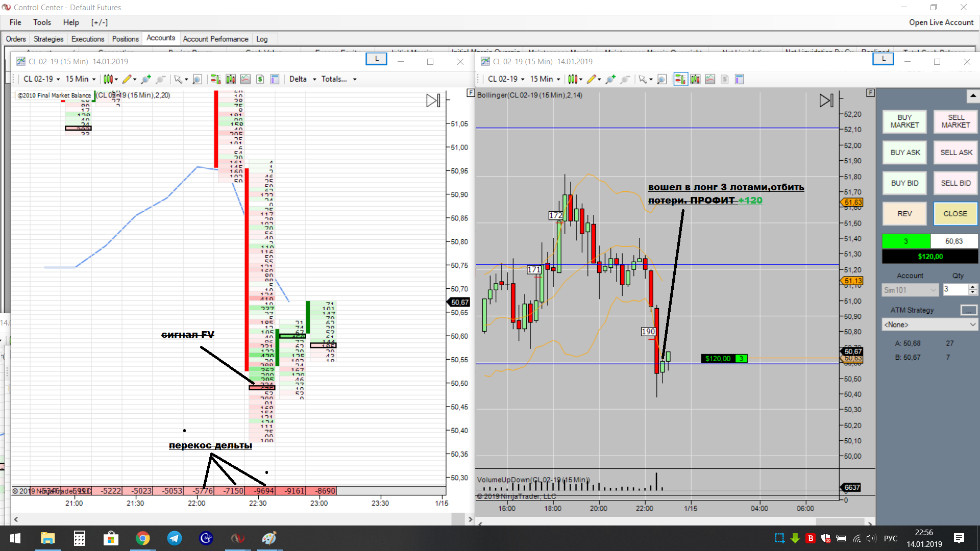The height and width of the screenshot is (551, 980).
Task: Switch to the Executions tab
Action: tap(87, 39)
